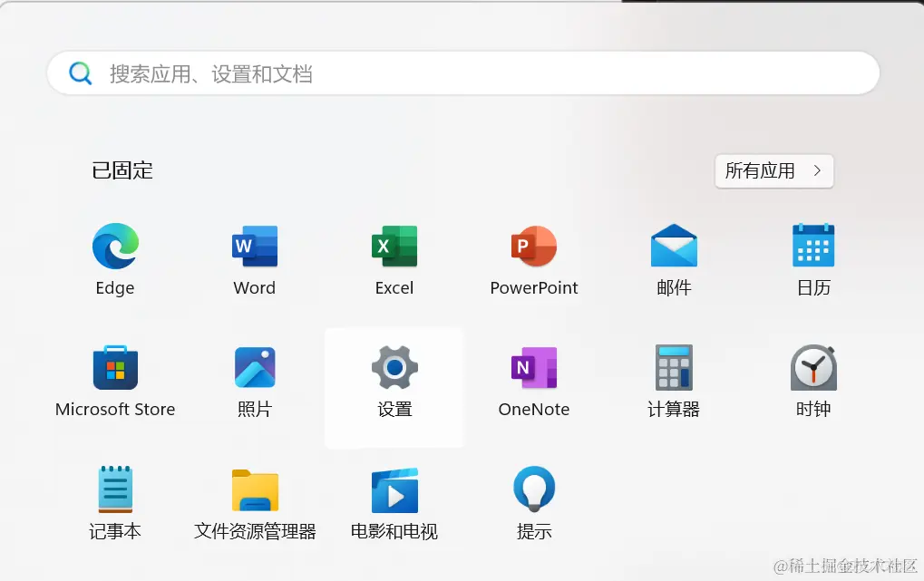Open the 时钟 clock app

(x=813, y=368)
